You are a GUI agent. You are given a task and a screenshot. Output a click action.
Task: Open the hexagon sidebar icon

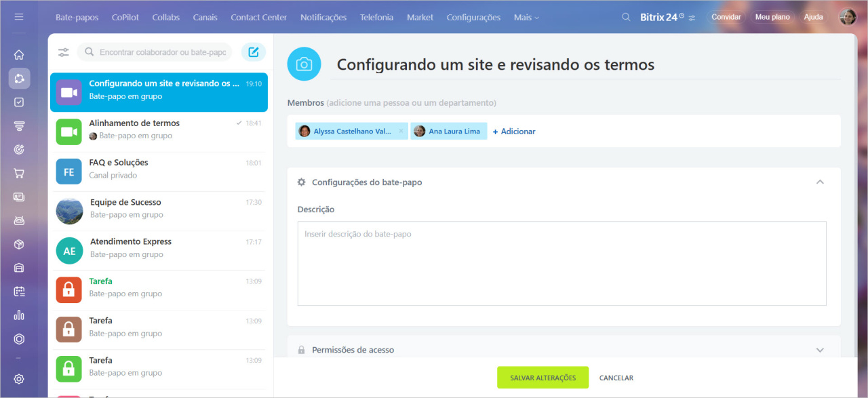(19, 339)
